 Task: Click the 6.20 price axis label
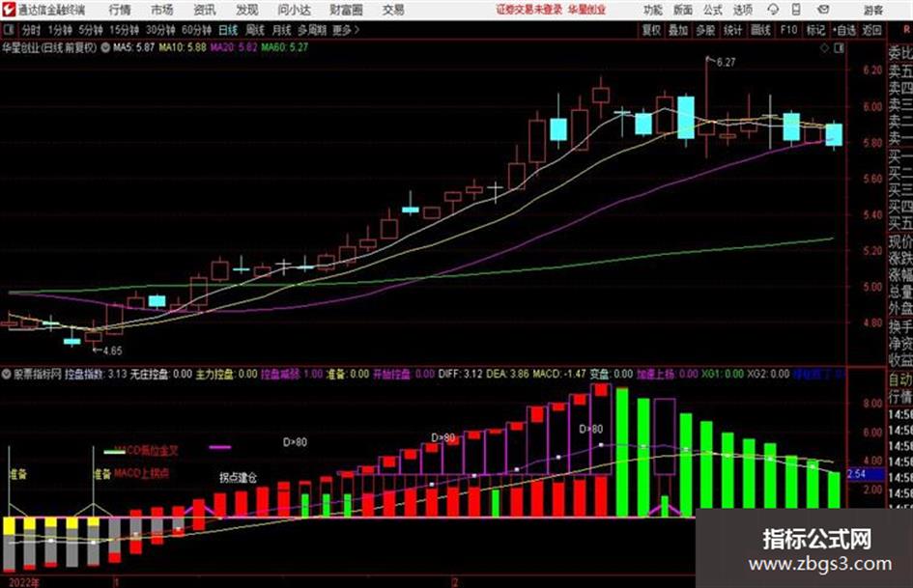tap(872, 70)
